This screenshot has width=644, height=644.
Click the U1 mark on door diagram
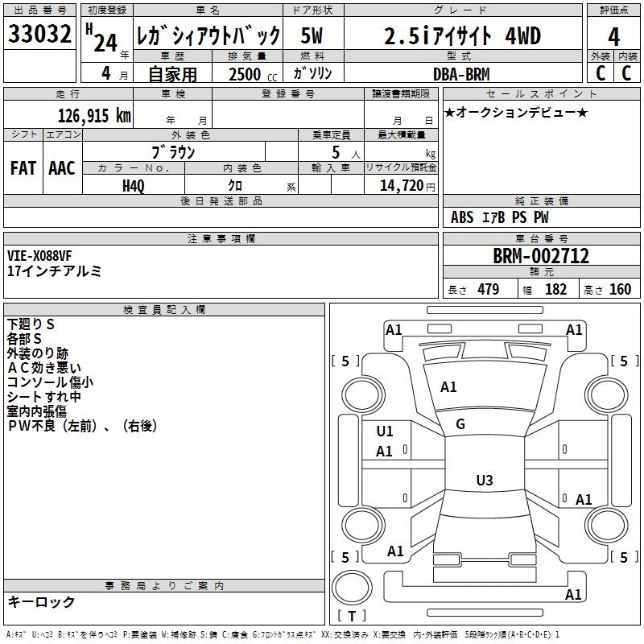point(385,431)
